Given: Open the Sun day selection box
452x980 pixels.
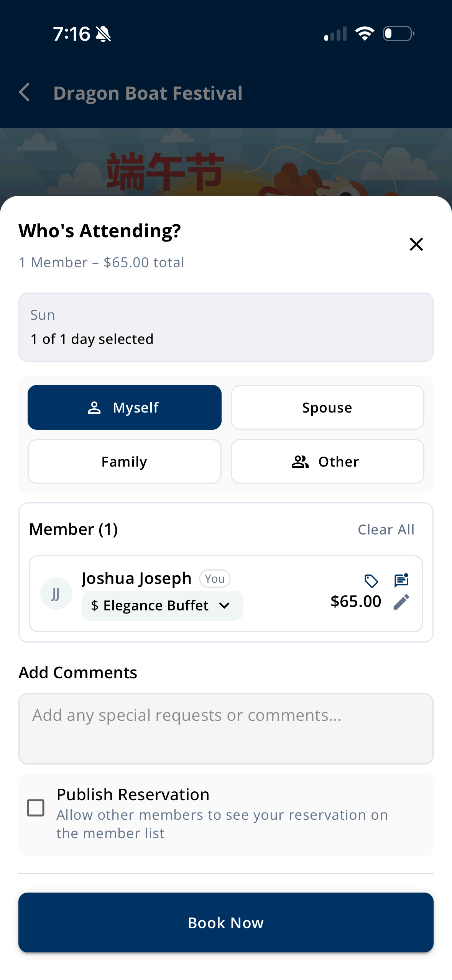Looking at the screenshot, I should (226, 327).
